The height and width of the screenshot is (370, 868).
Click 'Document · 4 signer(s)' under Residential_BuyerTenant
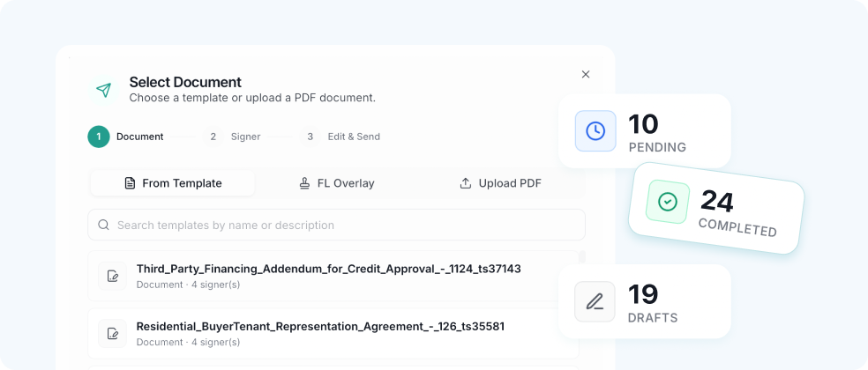tap(188, 343)
